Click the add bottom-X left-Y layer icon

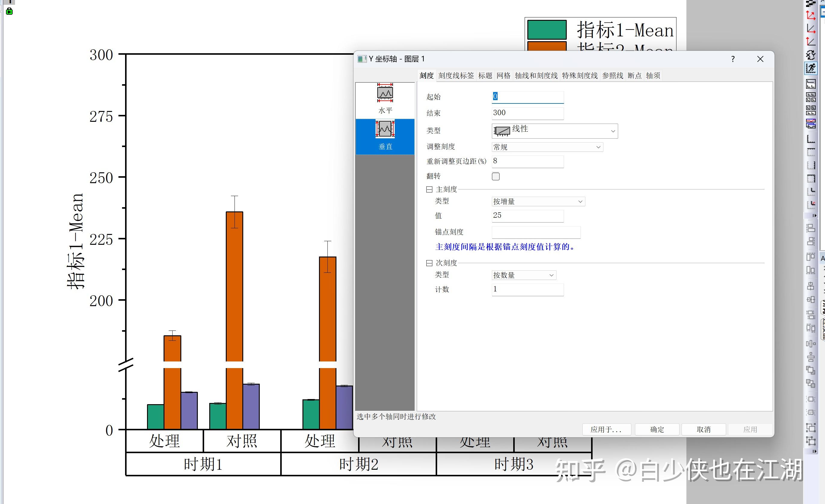811,139
